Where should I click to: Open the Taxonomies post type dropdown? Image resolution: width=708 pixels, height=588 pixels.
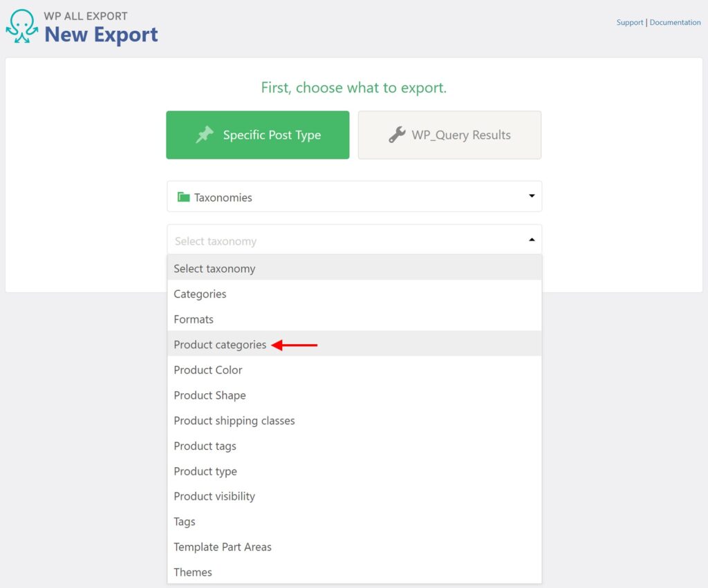point(354,196)
